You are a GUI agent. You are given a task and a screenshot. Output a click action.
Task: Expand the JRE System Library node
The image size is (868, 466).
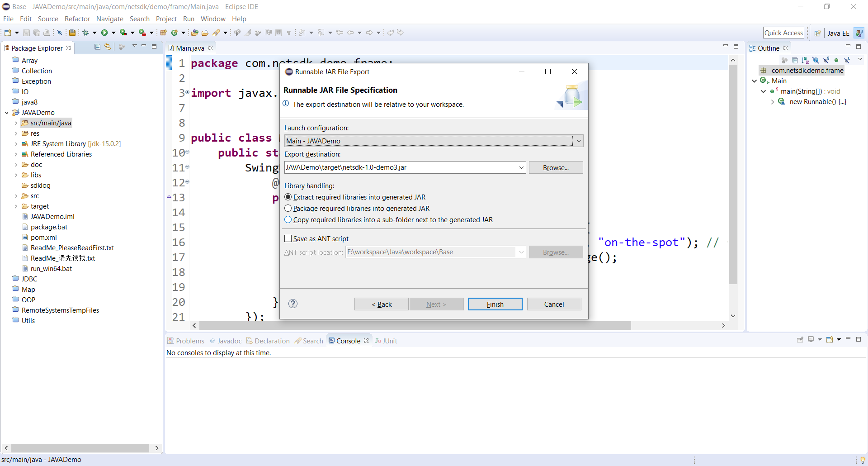click(x=16, y=144)
